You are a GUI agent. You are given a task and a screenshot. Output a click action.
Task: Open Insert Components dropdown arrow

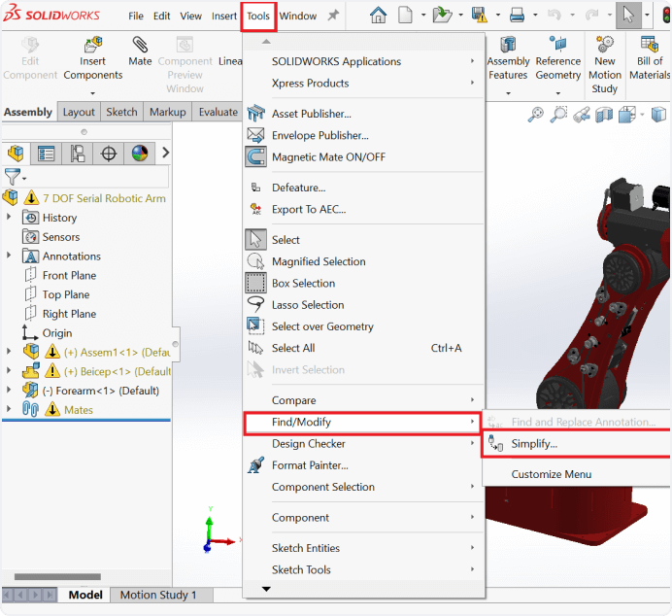(x=92, y=93)
